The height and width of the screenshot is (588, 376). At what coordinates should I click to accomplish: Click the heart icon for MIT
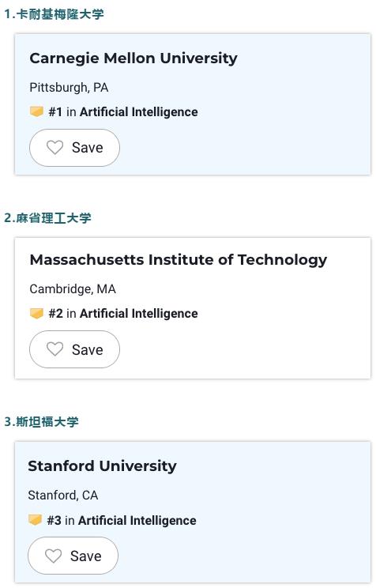[x=55, y=349]
